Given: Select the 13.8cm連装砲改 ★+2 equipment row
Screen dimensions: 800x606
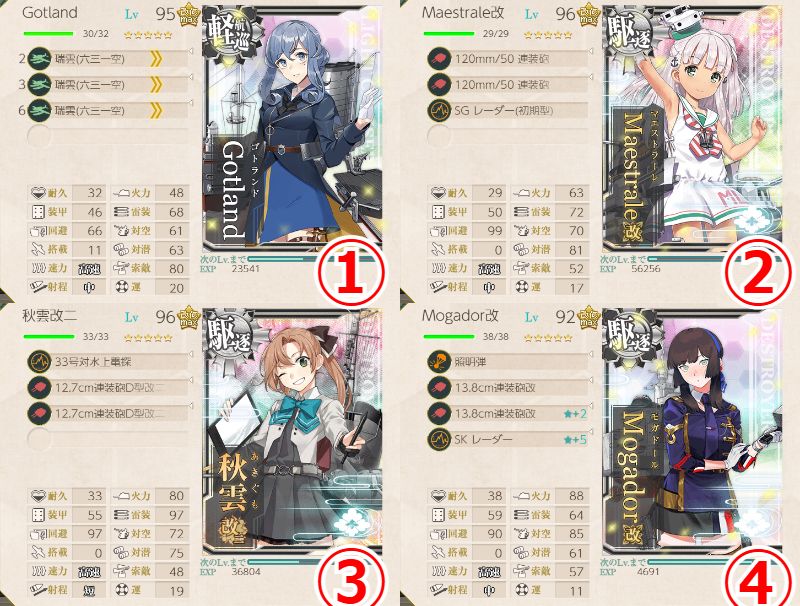Looking at the screenshot, I should [x=508, y=413].
